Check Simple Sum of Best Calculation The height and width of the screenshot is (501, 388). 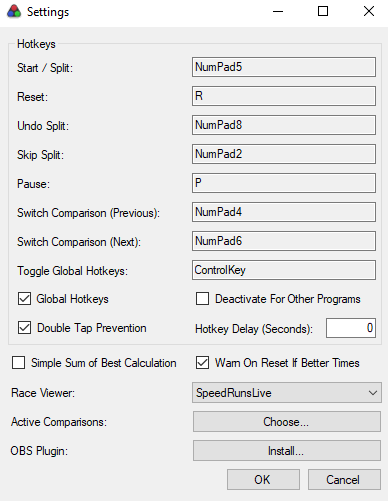18,363
